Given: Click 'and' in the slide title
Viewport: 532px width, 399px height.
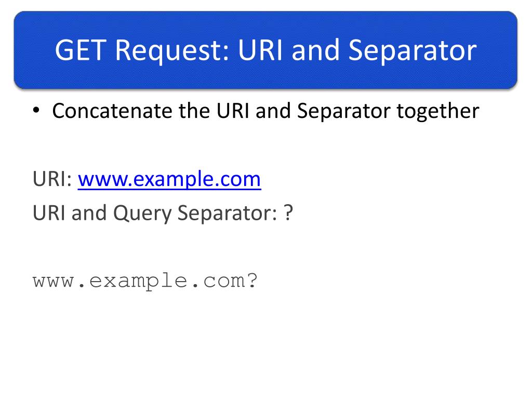Looking at the screenshot, I should coord(315,50).
